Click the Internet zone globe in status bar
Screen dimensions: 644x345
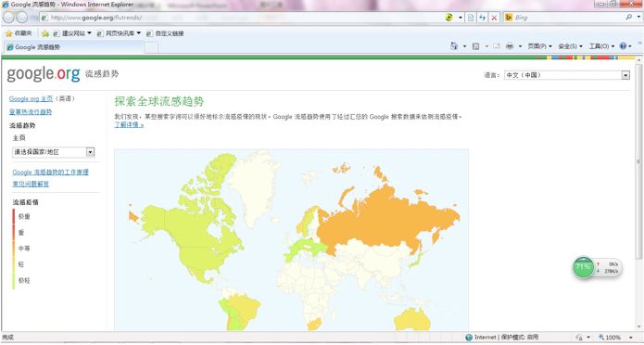tap(469, 338)
